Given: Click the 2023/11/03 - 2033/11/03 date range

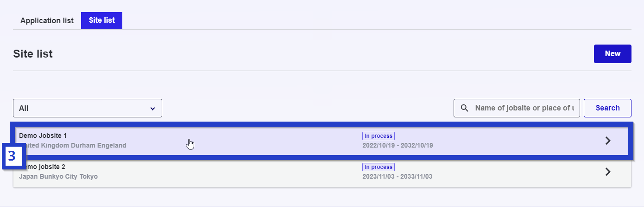Looking at the screenshot, I should tap(398, 176).
